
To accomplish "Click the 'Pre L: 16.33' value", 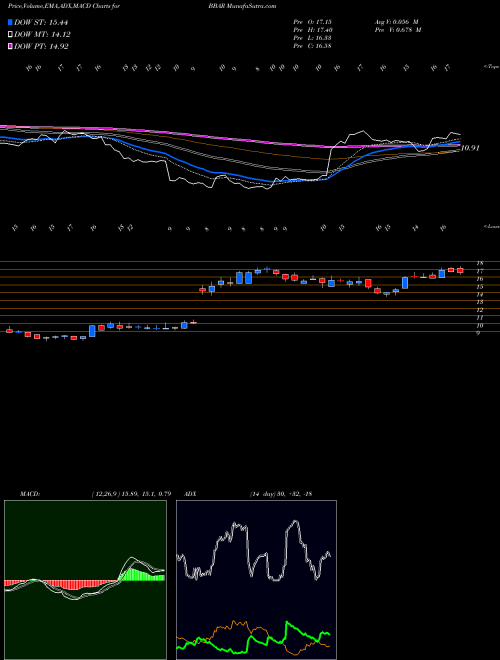I will (x=312, y=38).
